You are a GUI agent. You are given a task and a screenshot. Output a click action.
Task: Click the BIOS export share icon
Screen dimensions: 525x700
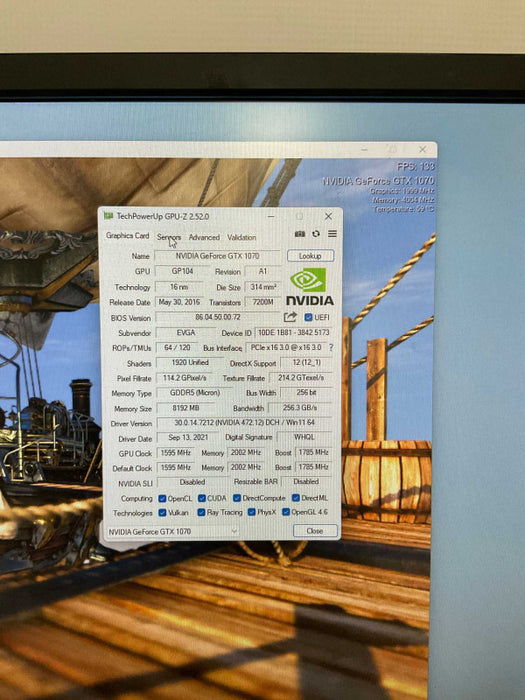(290, 317)
